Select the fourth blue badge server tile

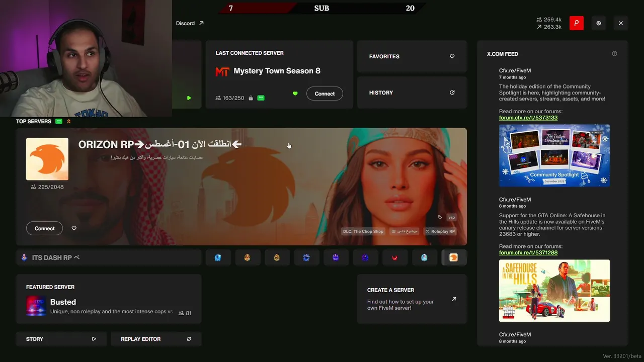click(306, 257)
